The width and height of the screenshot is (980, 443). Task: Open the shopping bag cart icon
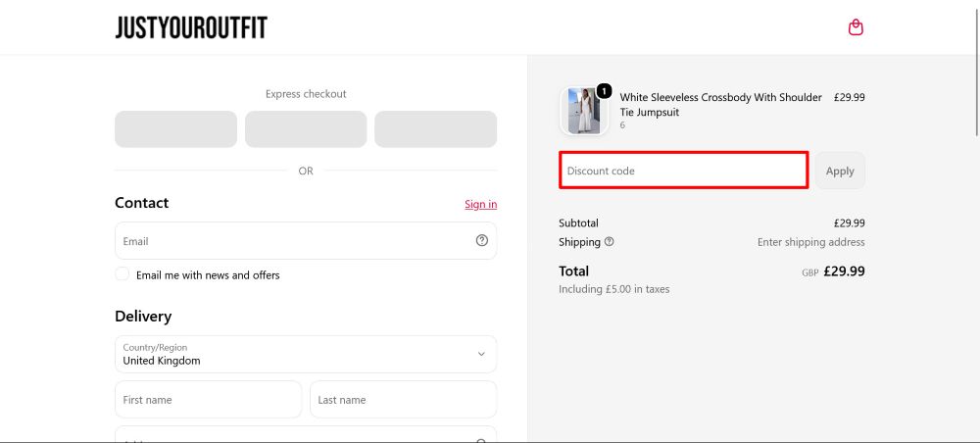click(x=855, y=26)
